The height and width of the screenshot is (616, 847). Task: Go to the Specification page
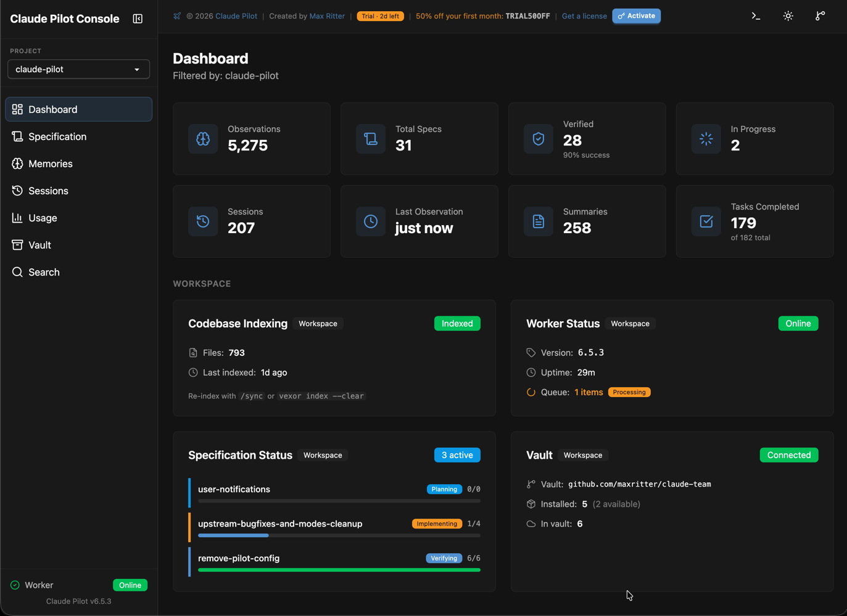(57, 136)
